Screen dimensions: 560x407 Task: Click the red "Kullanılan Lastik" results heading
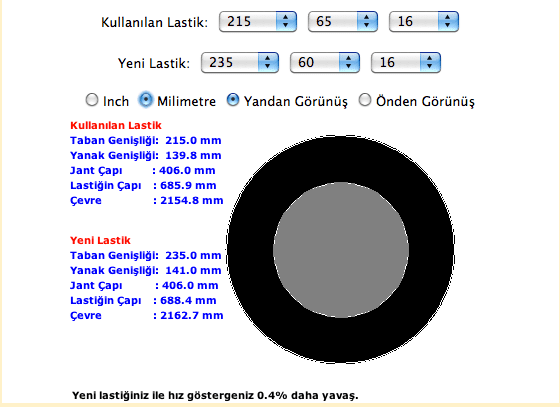[116, 125]
